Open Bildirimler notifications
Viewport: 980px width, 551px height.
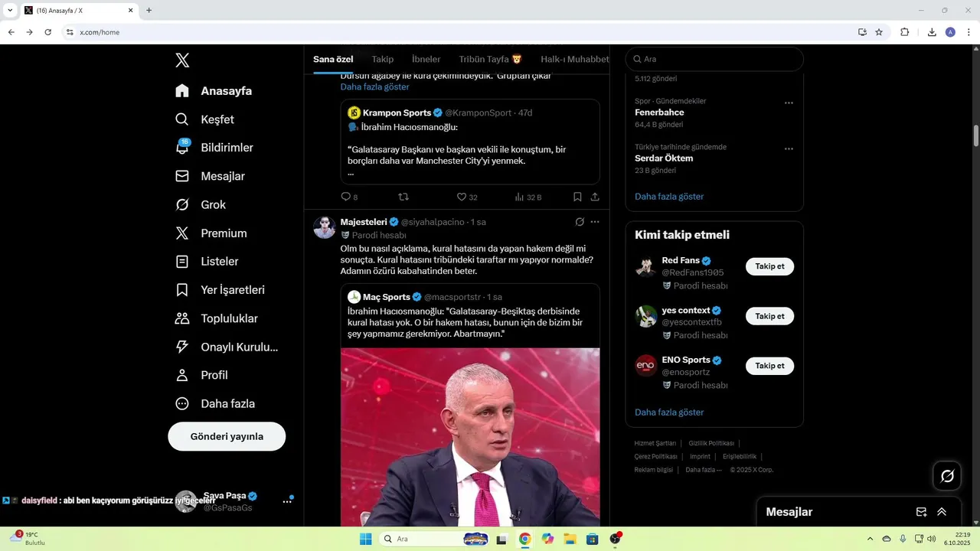click(x=214, y=148)
